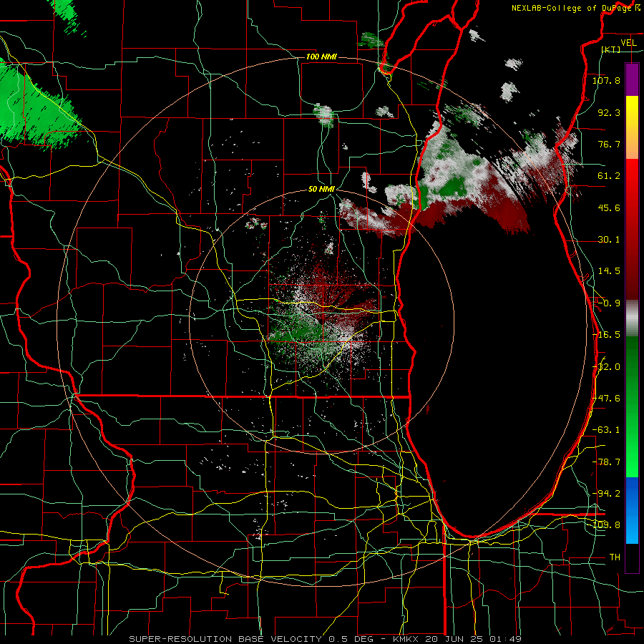Click the 14.5 scale value
The height and width of the screenshot is (644, 644).
tap(609, 271)
